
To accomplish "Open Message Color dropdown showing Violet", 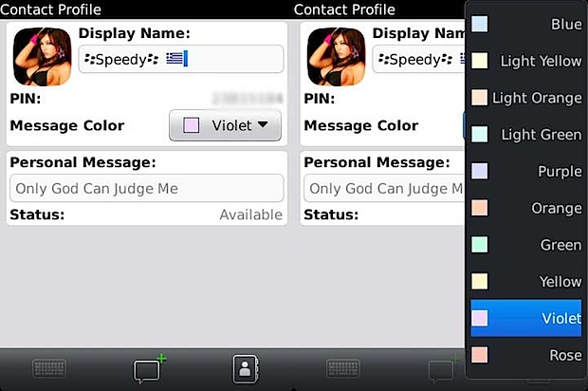I will click(225, 125).
